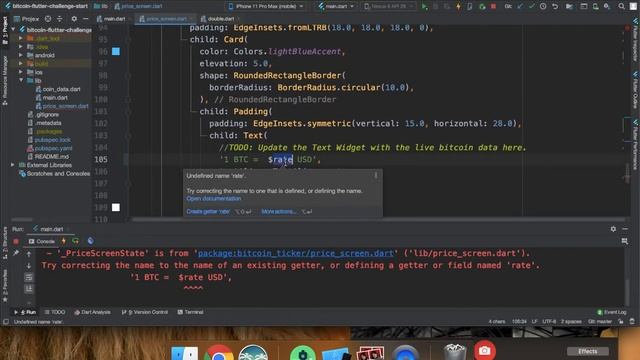The height and width of the screenshot is (360, 640).
Task: Select README.md in the project tree
Action: click(48, 156)
